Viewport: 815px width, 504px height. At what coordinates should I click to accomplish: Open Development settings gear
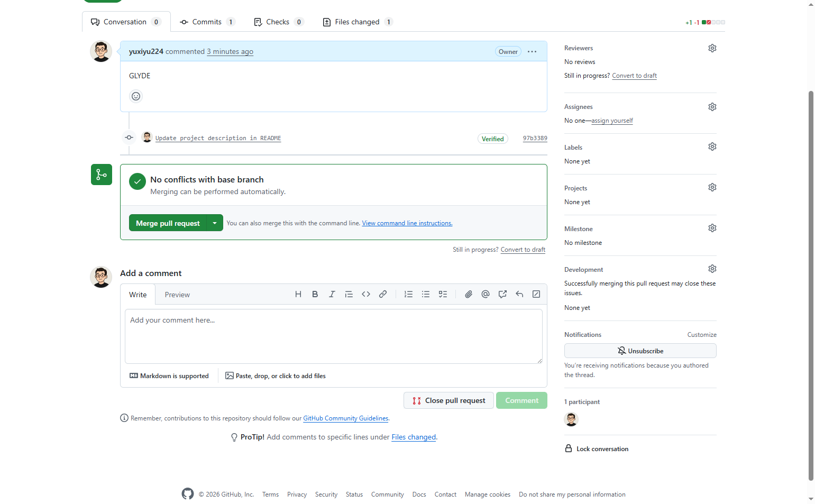click(x=712, y=269)
